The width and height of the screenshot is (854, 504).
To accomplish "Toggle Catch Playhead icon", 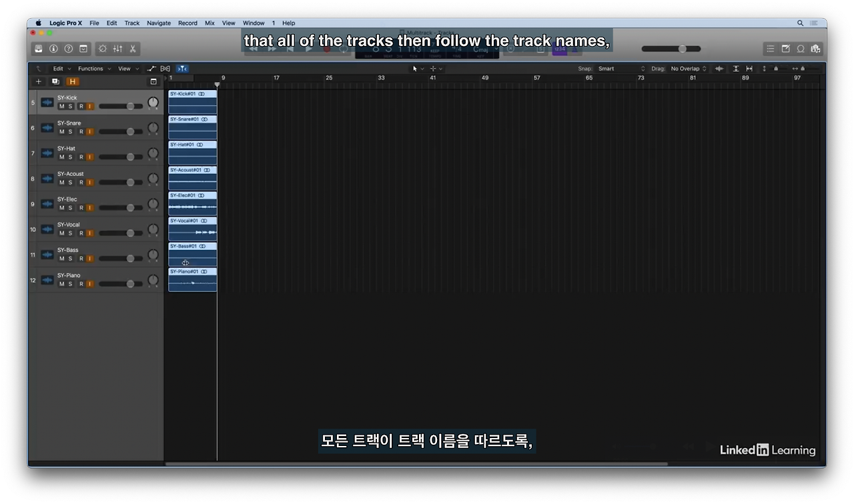I will click(182, 69).
